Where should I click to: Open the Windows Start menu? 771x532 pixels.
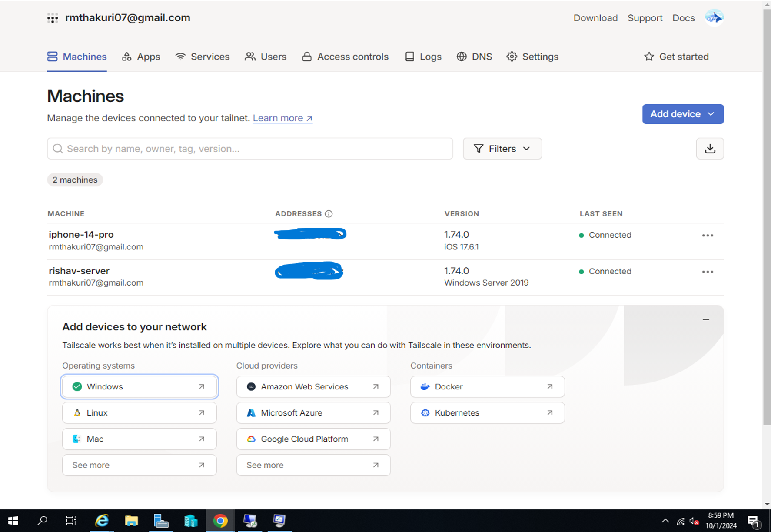(13, 520)
